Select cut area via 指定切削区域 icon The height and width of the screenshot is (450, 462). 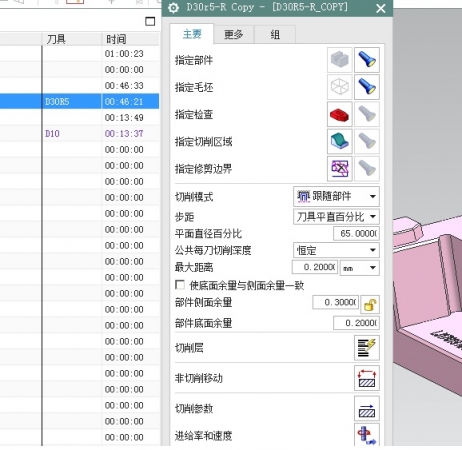(340, 141)
